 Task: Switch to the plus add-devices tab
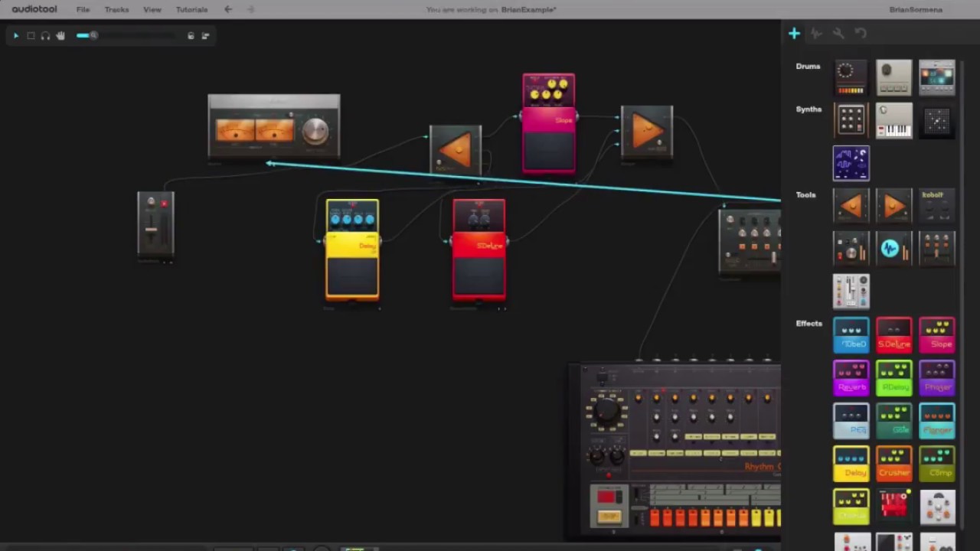coord(794,34)
